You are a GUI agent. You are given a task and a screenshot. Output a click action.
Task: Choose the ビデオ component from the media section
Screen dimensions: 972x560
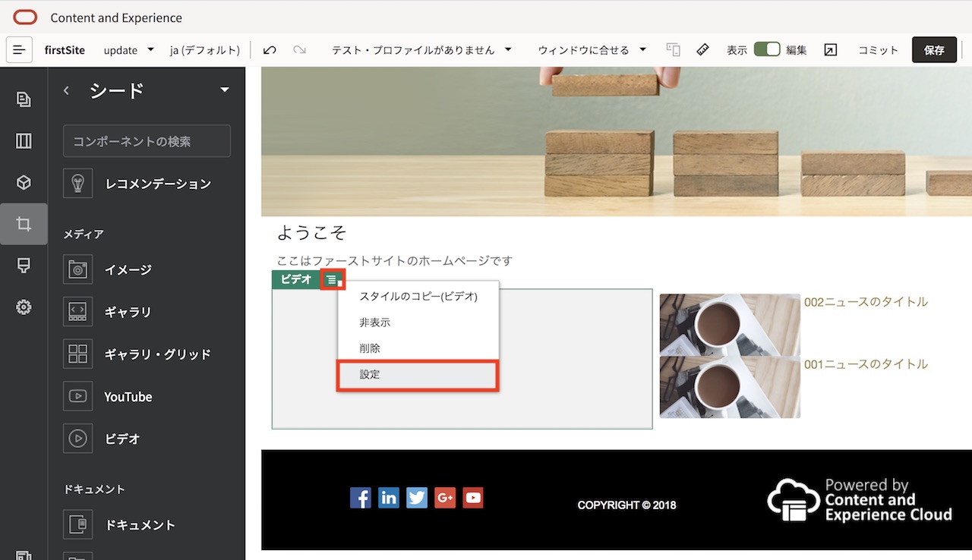coord(121,438)
